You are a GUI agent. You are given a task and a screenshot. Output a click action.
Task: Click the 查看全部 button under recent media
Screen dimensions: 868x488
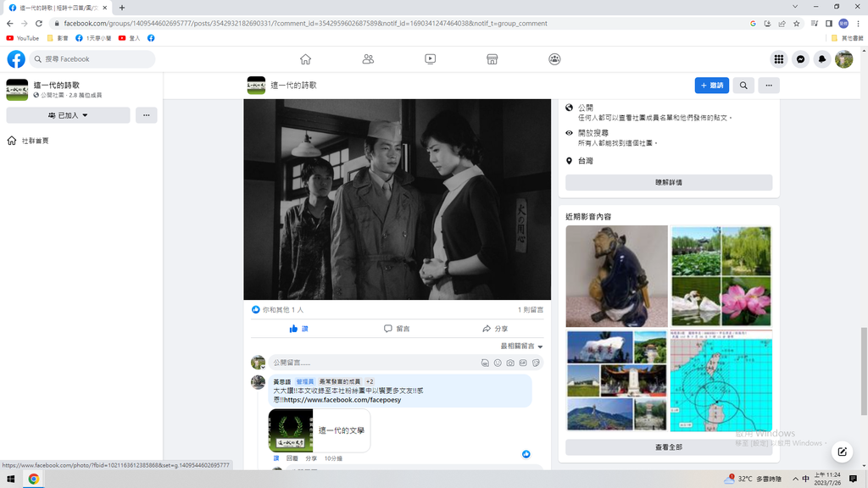click(668, 447)
